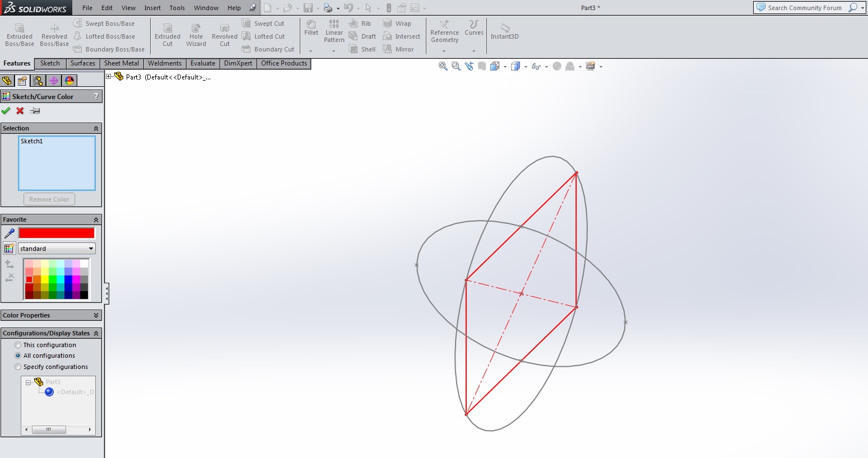Cancel with the red X icon
This screenshot has width=868, height=458.
point(20,111)
